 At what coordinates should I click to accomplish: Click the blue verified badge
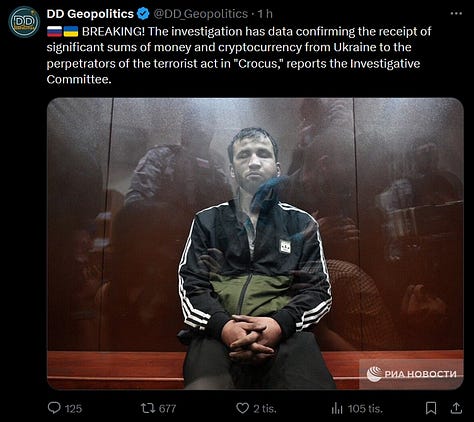pos(143,14)
